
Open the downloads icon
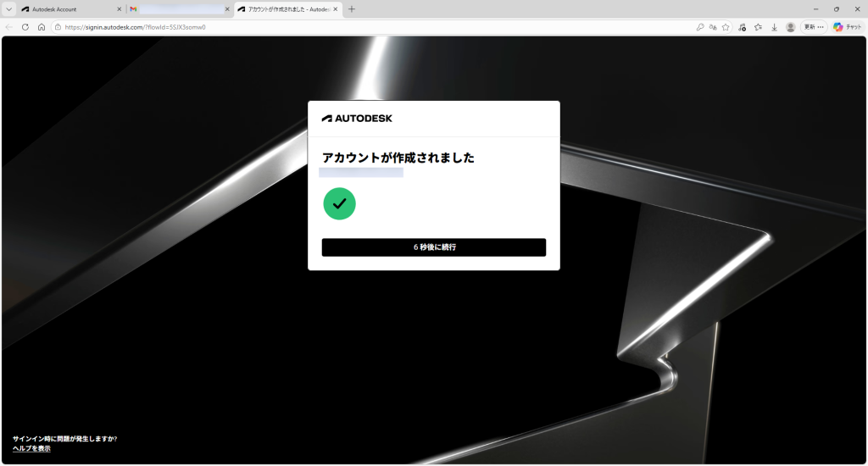pos(774,27)
